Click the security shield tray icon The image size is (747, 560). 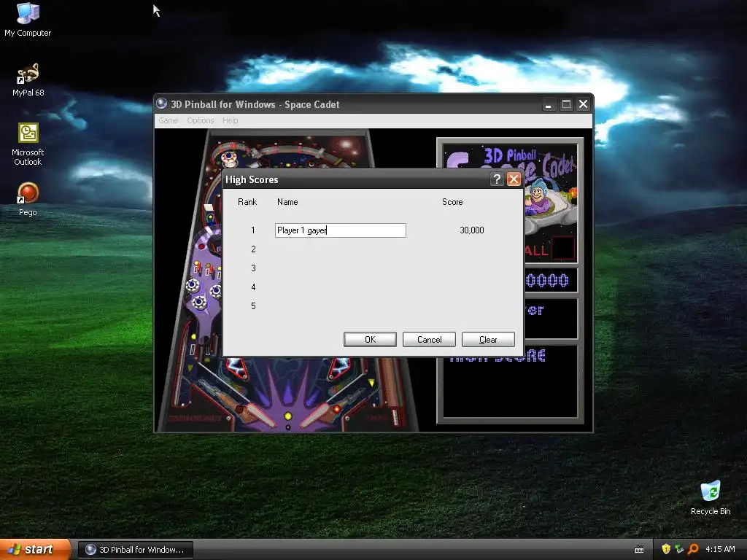(x=665, y=549)
